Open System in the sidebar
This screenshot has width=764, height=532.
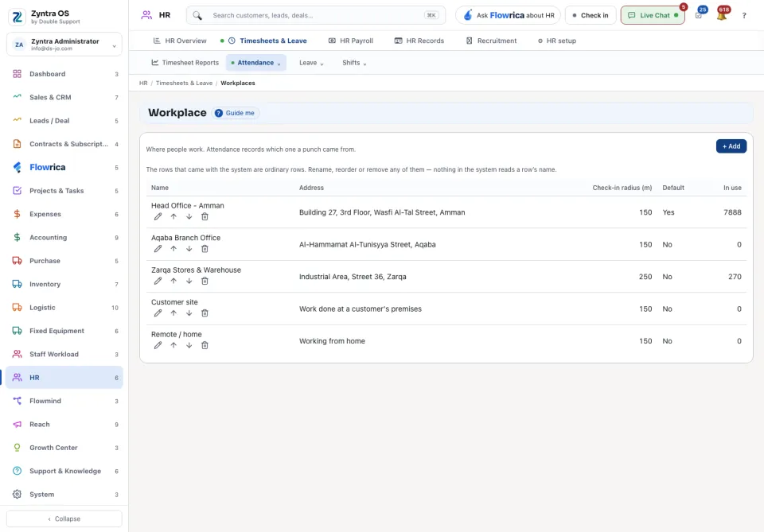(64, 495)
